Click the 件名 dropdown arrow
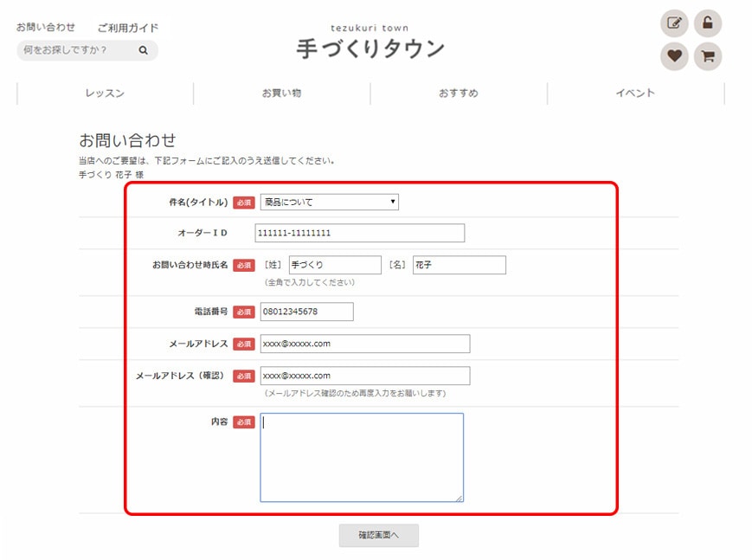 (x=393, y=202)
